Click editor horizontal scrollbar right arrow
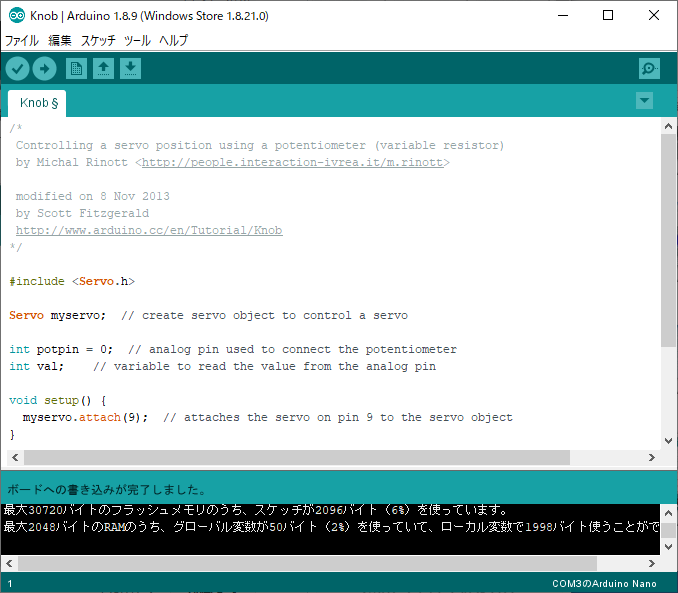This screenshot has width=678, height=593. pos(652,458)
